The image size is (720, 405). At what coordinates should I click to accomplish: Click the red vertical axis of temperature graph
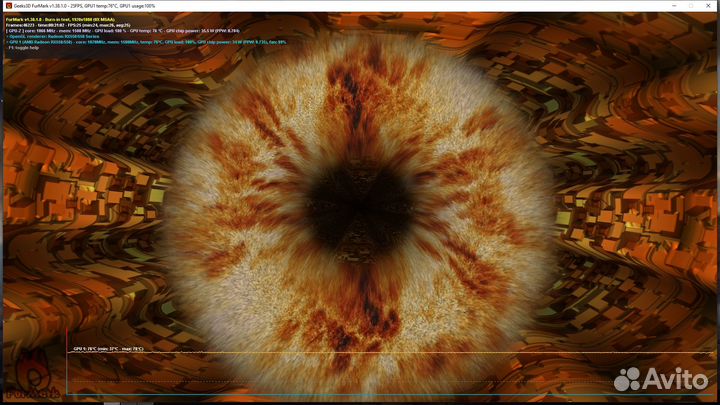click(x=67, y=365)
